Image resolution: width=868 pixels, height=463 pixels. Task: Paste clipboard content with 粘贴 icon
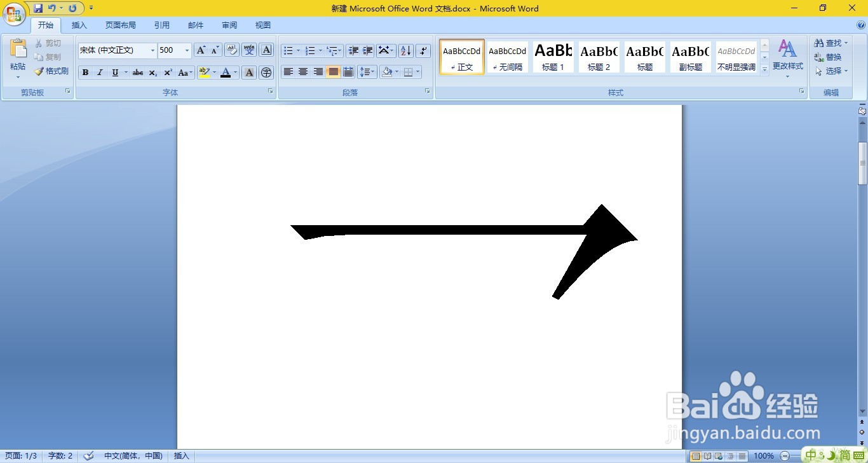(18, 50)
